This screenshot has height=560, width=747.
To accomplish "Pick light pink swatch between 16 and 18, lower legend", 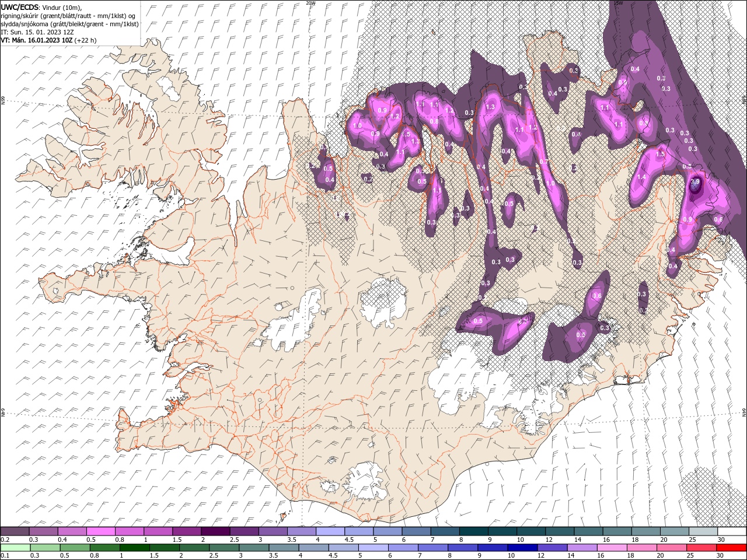I will pyautogui.click(x=612, y=547).
